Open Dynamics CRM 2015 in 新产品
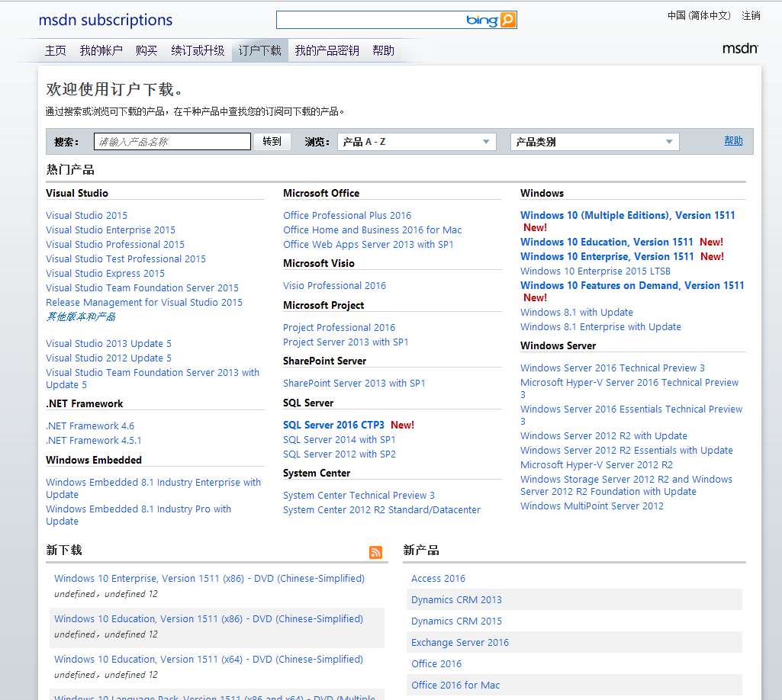This screenshot has width=782, height=700. (456, 621)
